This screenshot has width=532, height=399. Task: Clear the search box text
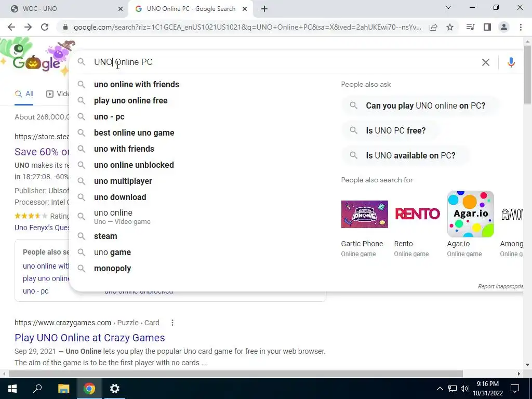pos(486,62)
